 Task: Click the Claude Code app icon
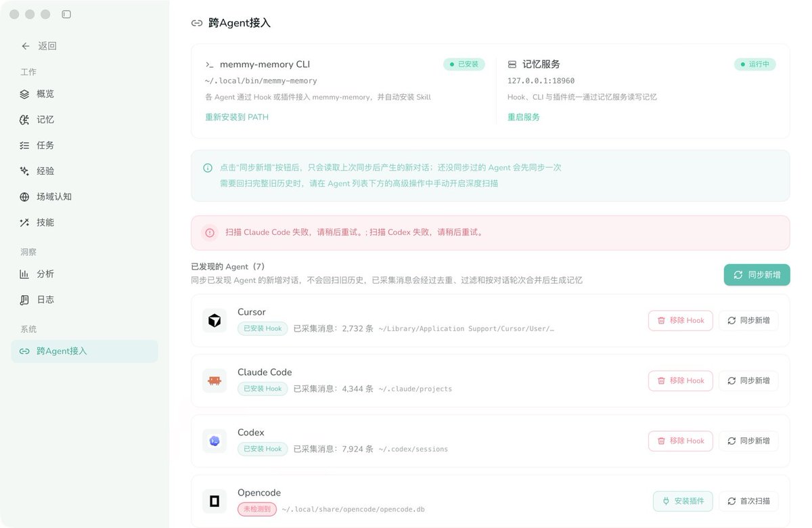point(215,380)
